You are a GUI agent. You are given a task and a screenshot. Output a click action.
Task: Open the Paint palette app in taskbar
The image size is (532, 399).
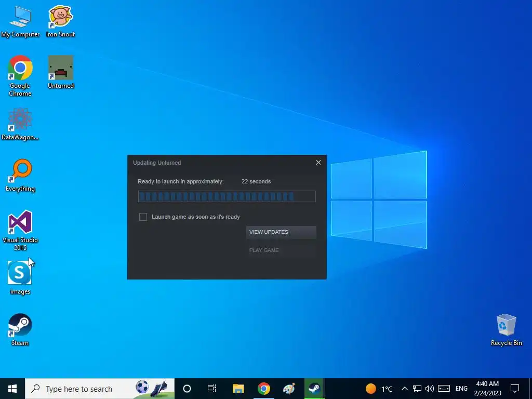click(289, 389)
